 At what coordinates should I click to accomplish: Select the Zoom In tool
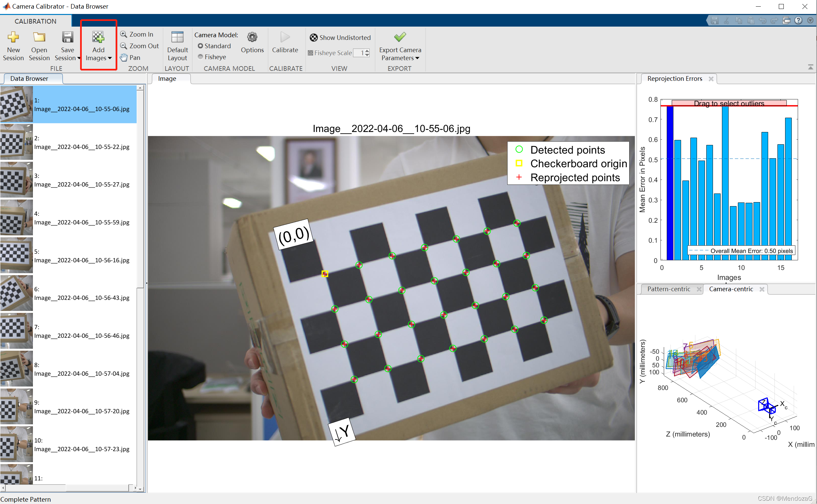coord(137,34)
